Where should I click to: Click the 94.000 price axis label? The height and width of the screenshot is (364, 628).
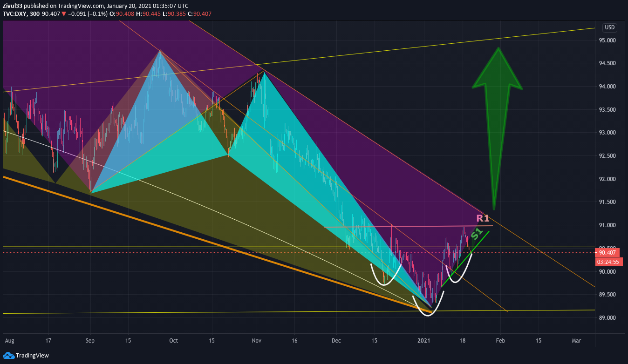click(x=608, y=87)
